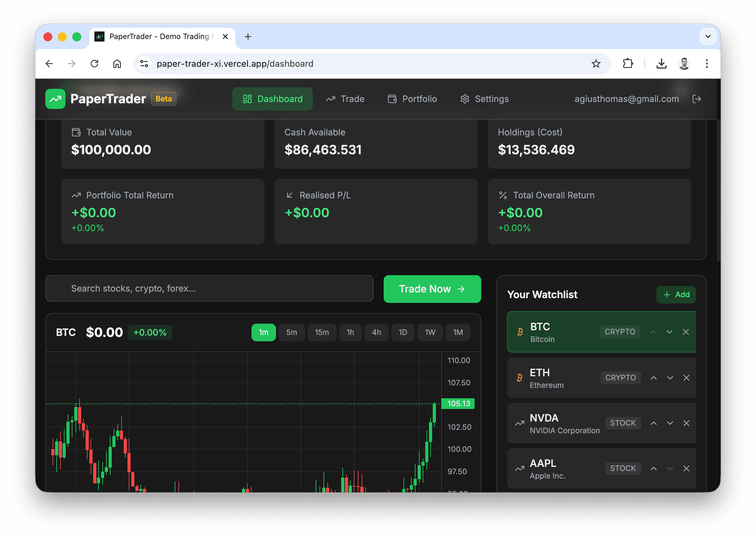Screen dimensions: 756x539
Task: Select the 1W chart timeframe
Action: [x=430, y=332]
